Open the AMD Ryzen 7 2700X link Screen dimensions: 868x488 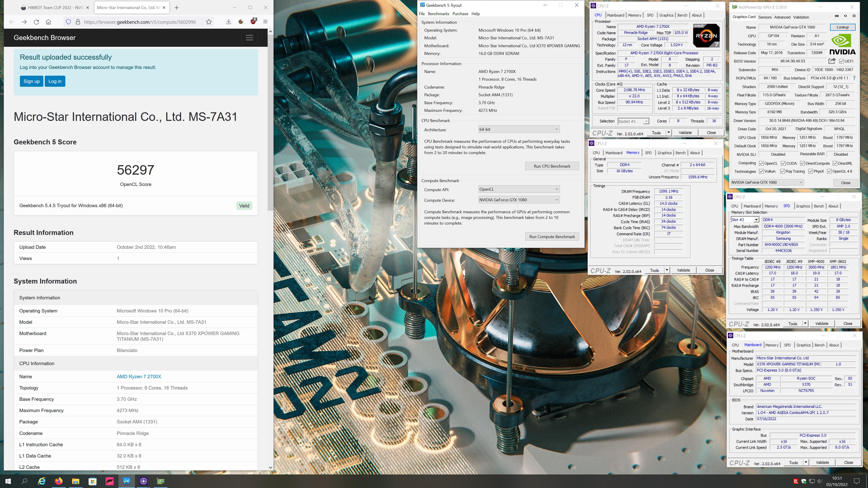point(139,377)
